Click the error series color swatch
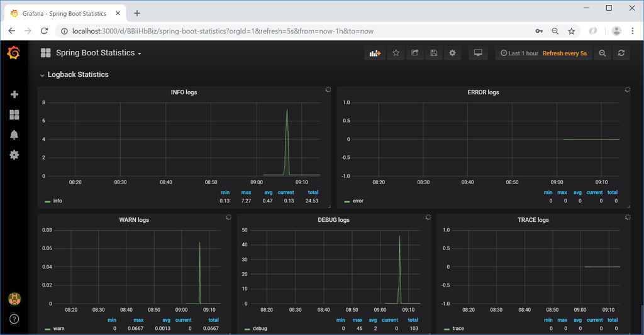644x335 pixels. (x=347, y=202)
